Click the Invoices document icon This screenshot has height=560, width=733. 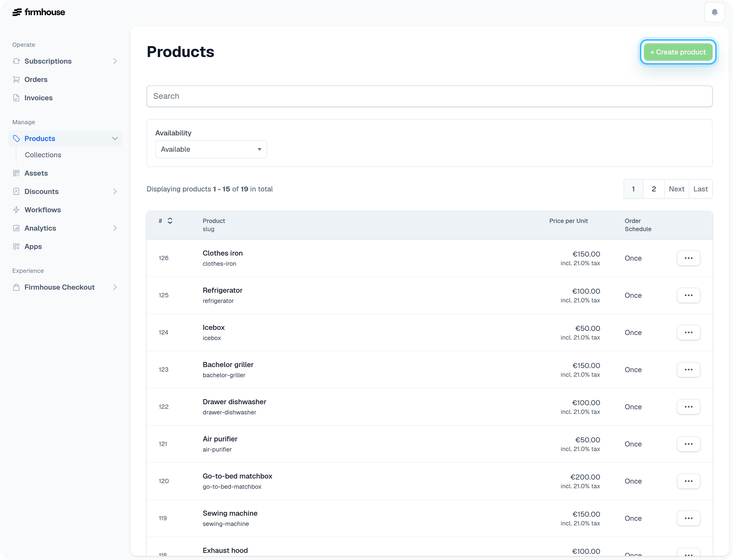[16, 98]
